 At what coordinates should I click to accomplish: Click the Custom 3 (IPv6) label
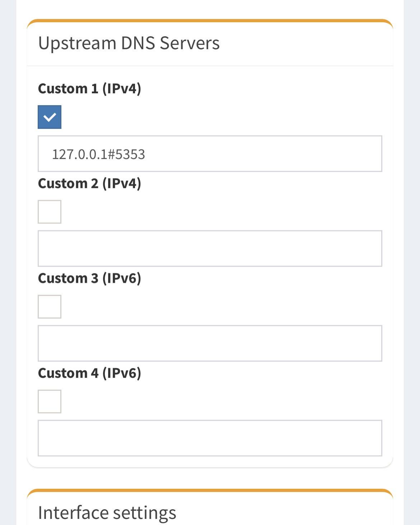pos(89,278)
